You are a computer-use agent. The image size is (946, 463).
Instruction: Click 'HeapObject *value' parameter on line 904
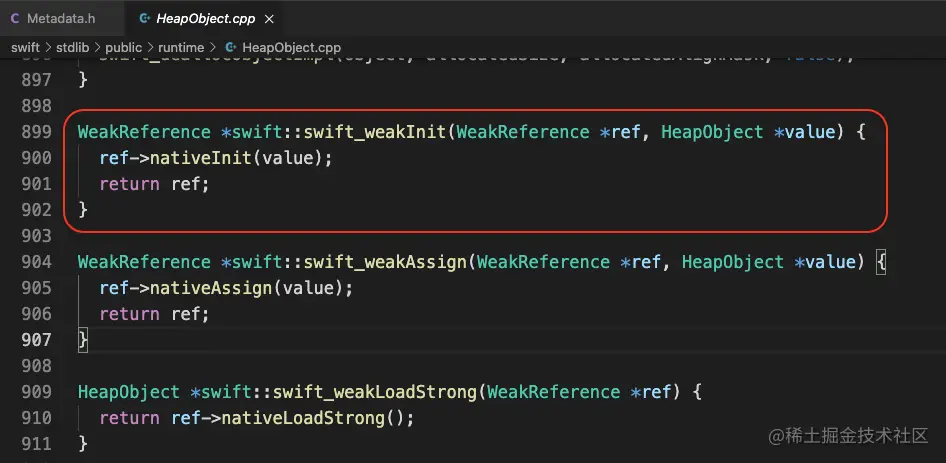[x=768, y=262]
